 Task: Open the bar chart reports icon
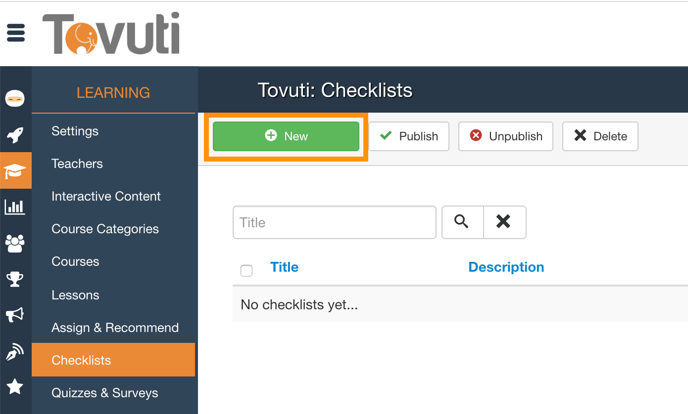15,207
